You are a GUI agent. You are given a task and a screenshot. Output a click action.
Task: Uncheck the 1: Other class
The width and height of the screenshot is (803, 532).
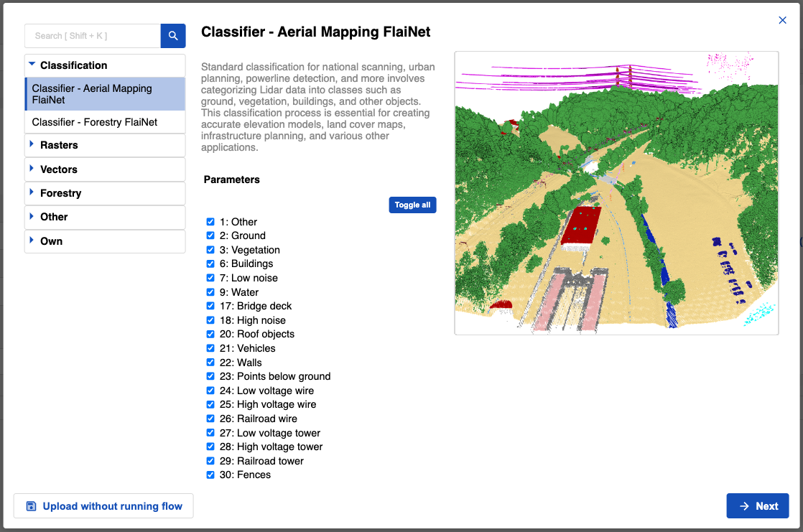(x=210, y=222)
